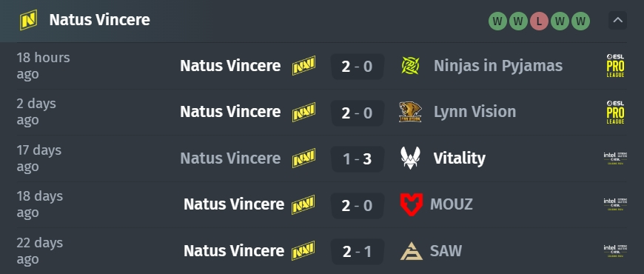This screenshot has width=644, height=274.
Task: Open the 1 - 3 score versus Vitality
Action: [358, 158]
